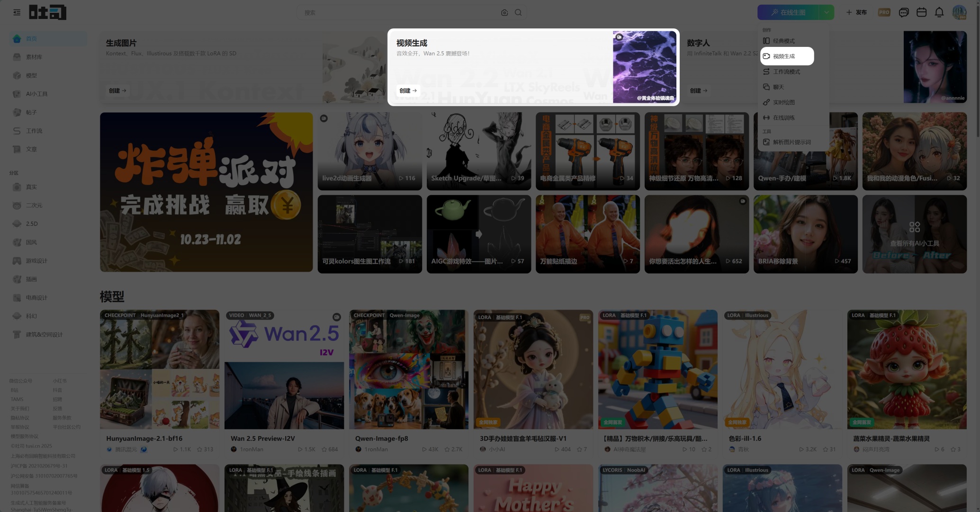Image resolution: width=980 pixels, height=512 pixels.
Task: Choose 解析图片提示词 tool from the menu
Action: click(791, 142)
